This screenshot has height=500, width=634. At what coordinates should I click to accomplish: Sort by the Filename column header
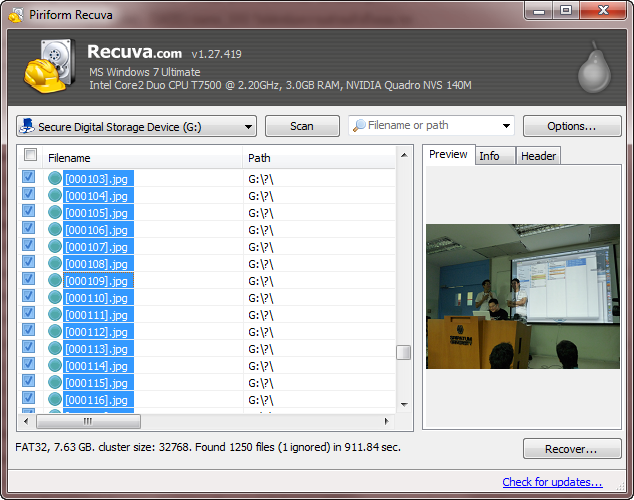(x=142, y=158)
